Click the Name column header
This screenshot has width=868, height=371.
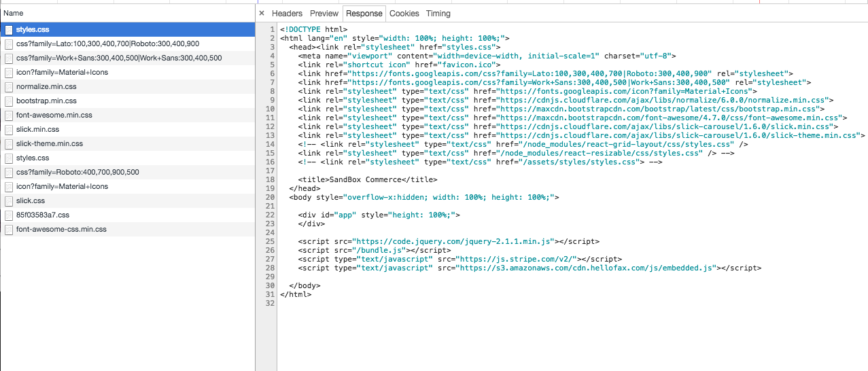pyautogui.click(x=14, y=14)
